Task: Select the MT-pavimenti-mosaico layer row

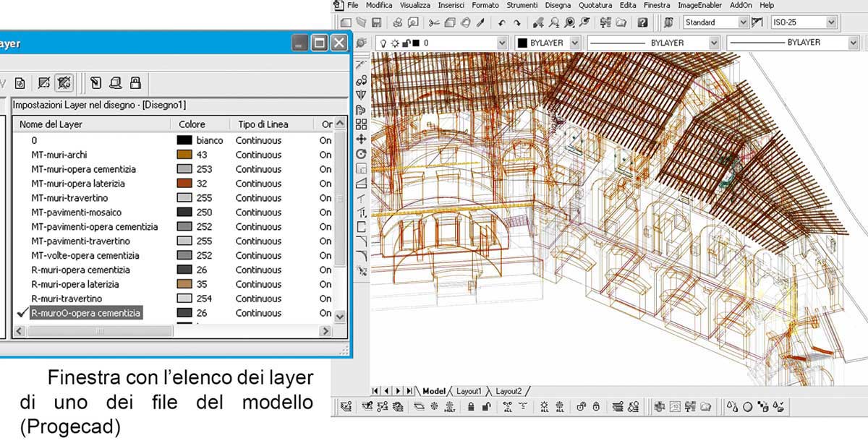Action: [x=76, y=213]
